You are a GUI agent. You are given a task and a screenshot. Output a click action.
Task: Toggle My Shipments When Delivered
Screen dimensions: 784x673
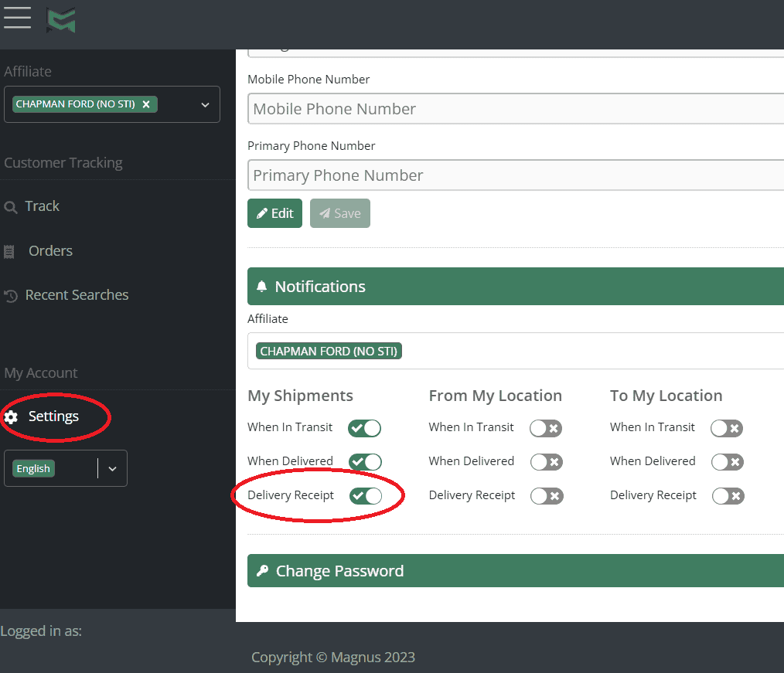coord(365,461)
